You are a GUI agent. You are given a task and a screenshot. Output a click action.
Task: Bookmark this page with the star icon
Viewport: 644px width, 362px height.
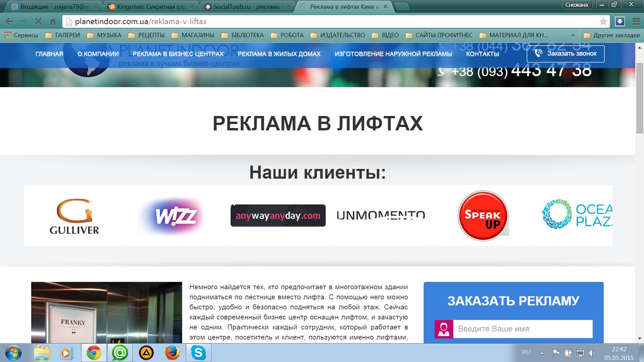pos(603,21)
